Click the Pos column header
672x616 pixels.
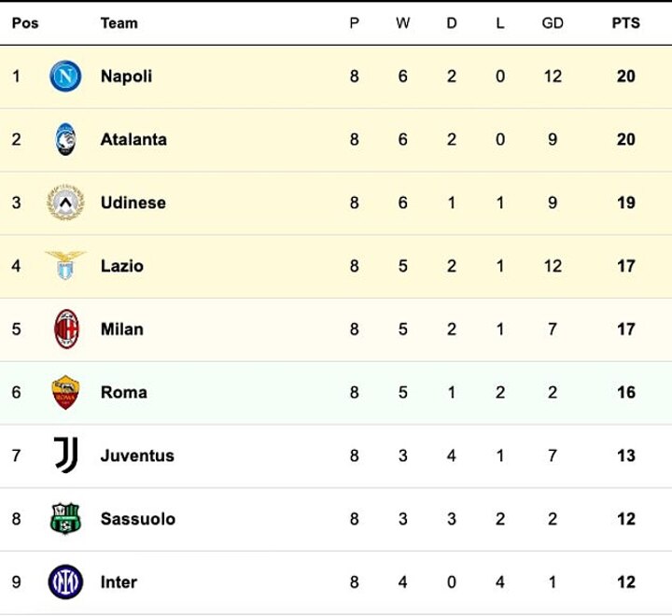click(25, 23)
